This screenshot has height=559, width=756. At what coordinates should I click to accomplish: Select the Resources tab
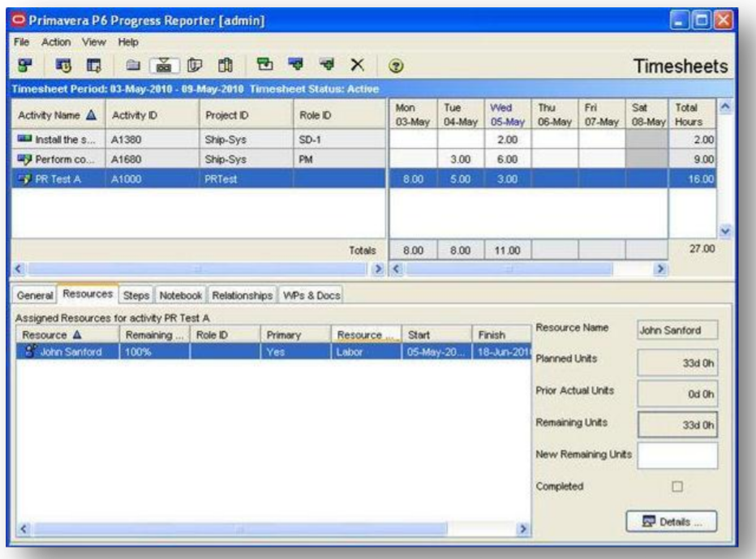[x=88, y=294]
